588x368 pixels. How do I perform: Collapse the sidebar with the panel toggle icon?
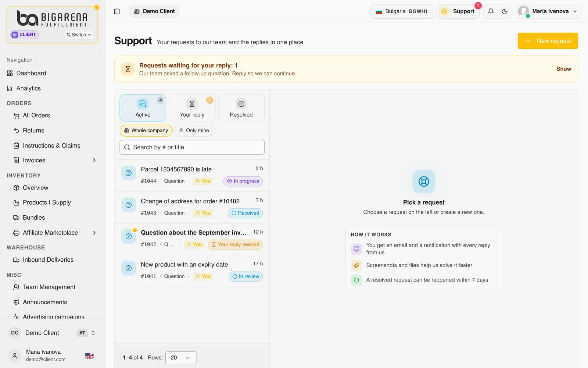tap(117, 11)
